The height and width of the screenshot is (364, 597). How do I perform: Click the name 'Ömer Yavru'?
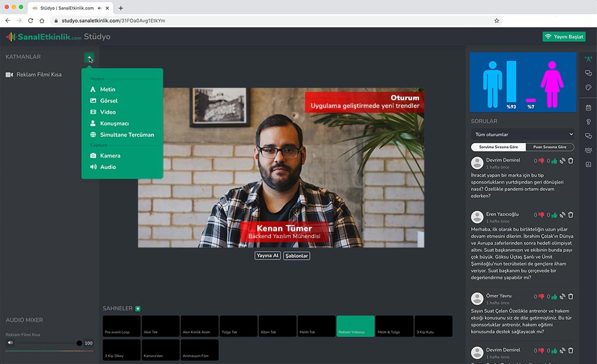coord(498,296)
